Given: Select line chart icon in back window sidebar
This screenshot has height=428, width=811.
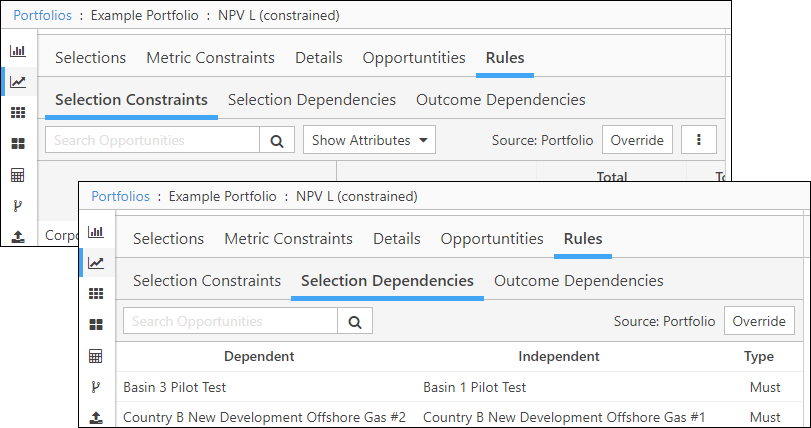Looking at the screenshot, I should [18, 82].
